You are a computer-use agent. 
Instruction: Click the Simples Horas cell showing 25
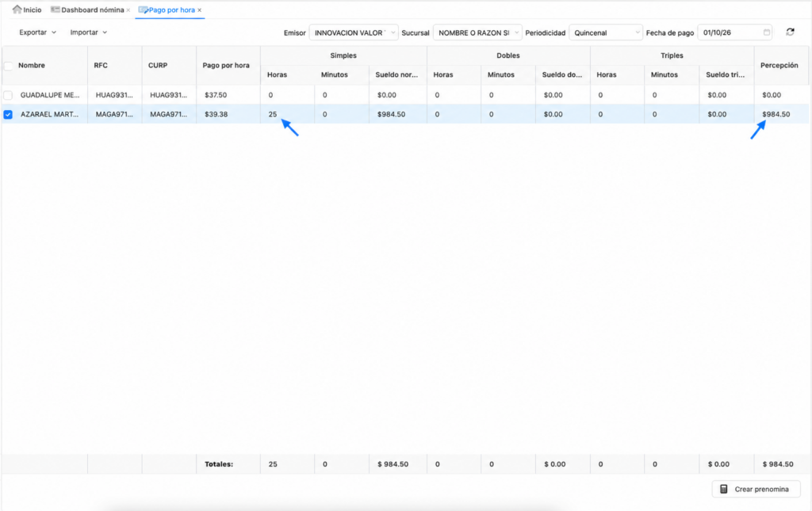[x=287, y=114]
